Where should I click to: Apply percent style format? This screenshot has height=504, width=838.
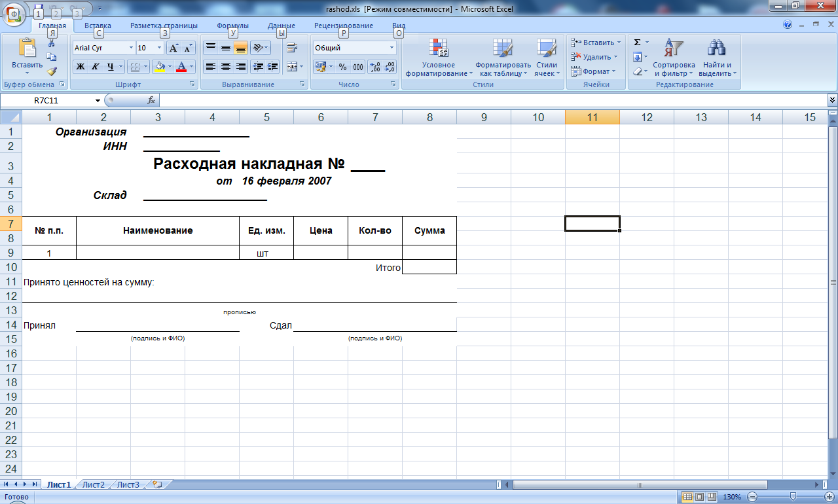click(x=342, y=66)
